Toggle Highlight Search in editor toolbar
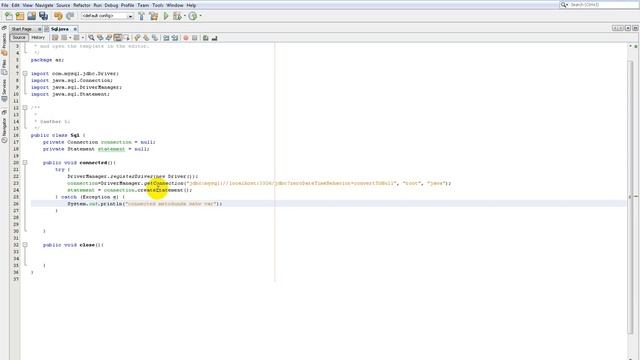 118,38
